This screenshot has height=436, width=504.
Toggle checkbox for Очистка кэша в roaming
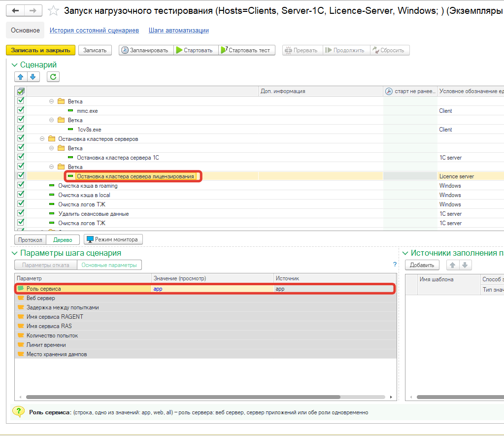click(21, 185)
